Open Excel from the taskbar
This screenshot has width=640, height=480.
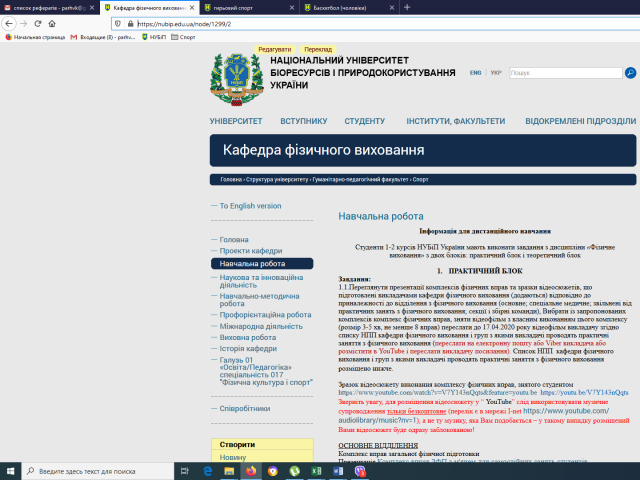[x=316, y=471]
